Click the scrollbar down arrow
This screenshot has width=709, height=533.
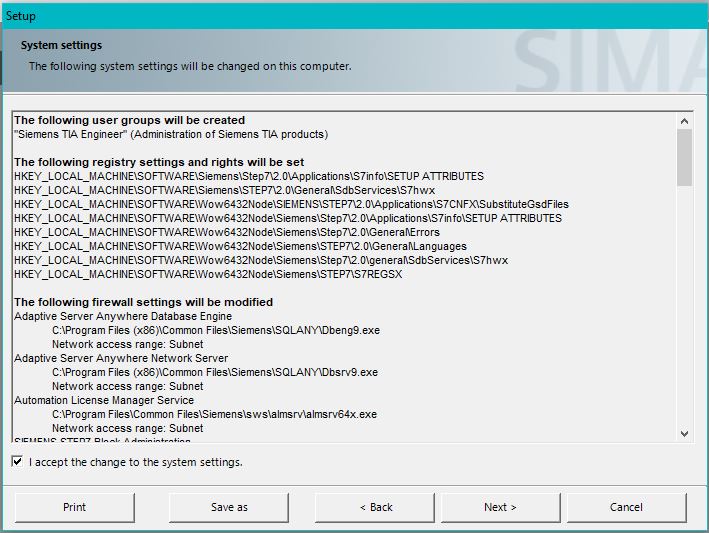684,433
